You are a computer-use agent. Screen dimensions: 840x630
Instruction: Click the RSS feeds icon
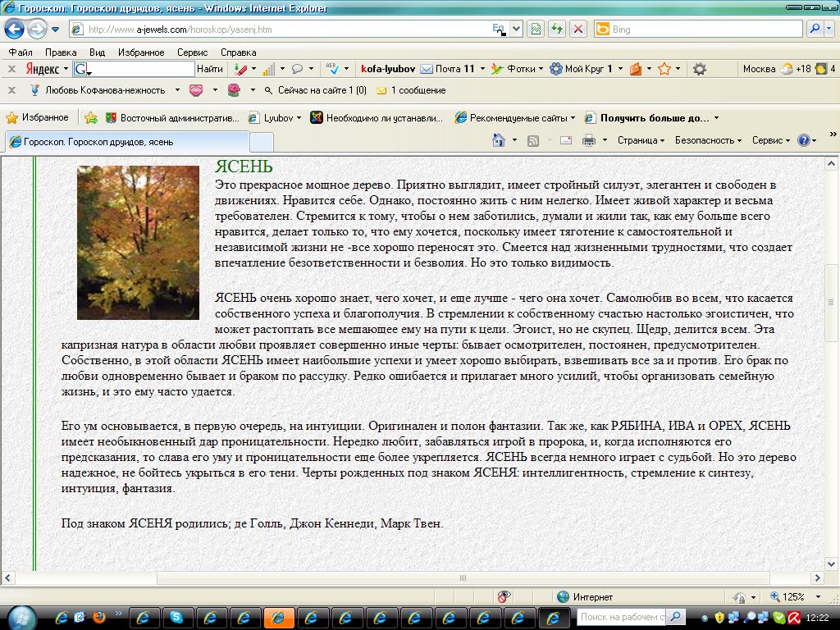click(533, 141)
